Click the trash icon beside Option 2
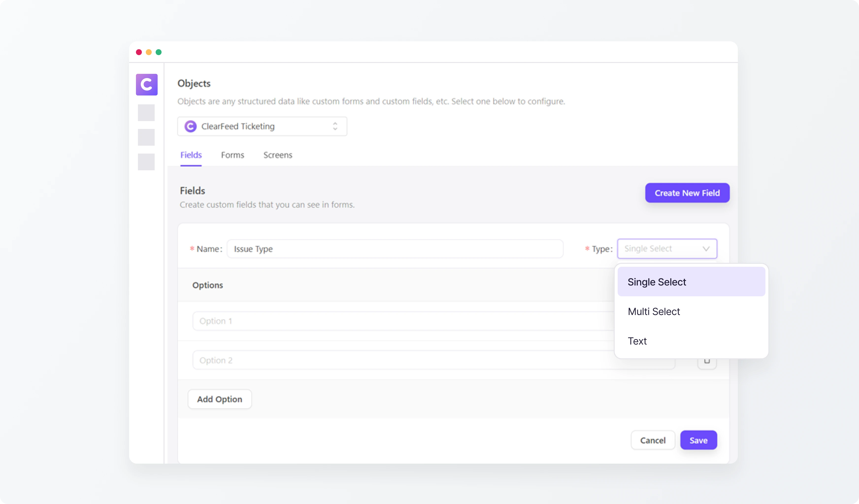The width and height of the screenshot is (859, 504). tap(707, 362)
